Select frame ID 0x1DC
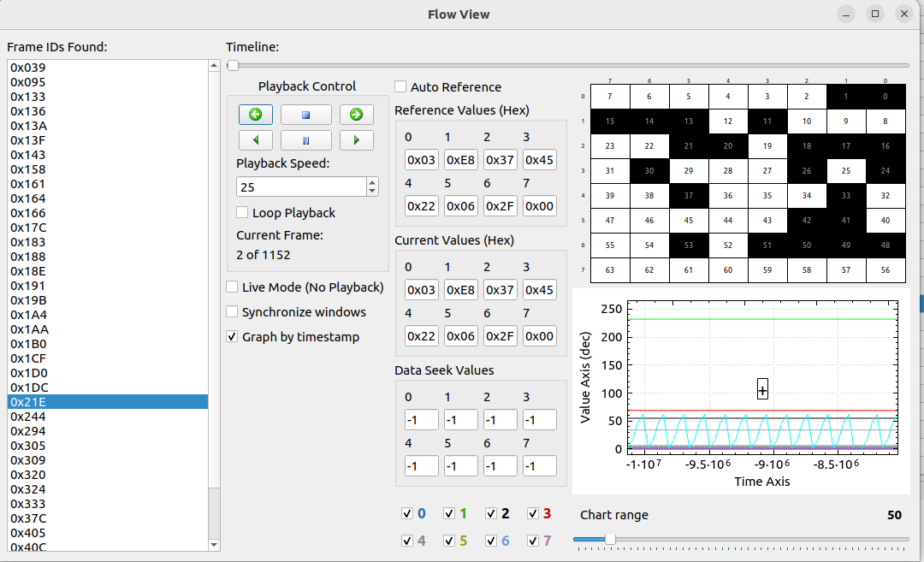 (x=108, y=387)
